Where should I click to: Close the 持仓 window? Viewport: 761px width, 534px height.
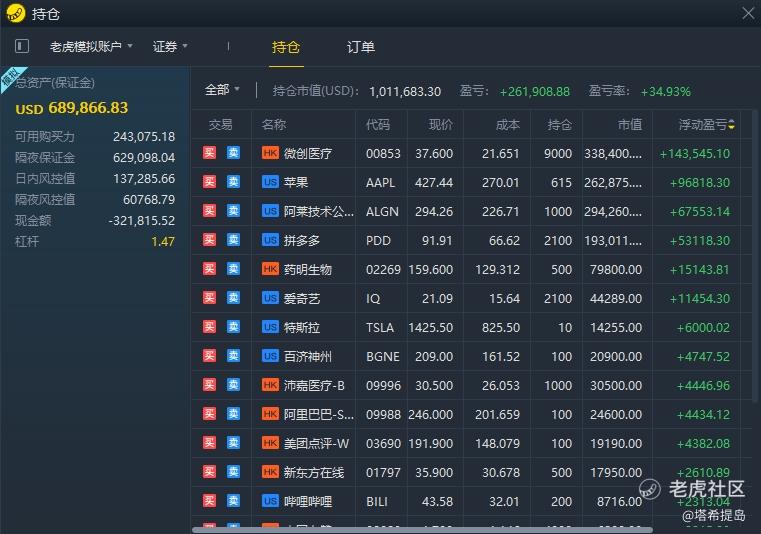pyautogui.click(x=748, y=13)
